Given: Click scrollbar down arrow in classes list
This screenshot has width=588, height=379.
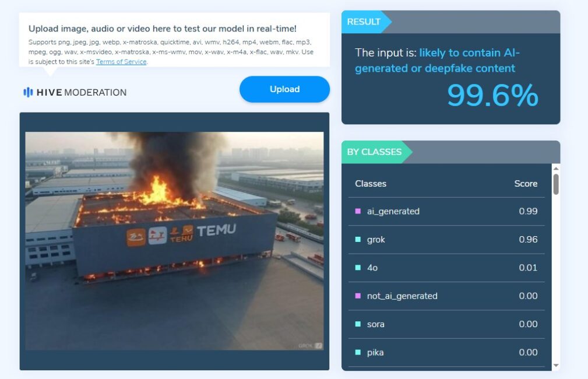Looking at the screenshot, I should 556,366.
